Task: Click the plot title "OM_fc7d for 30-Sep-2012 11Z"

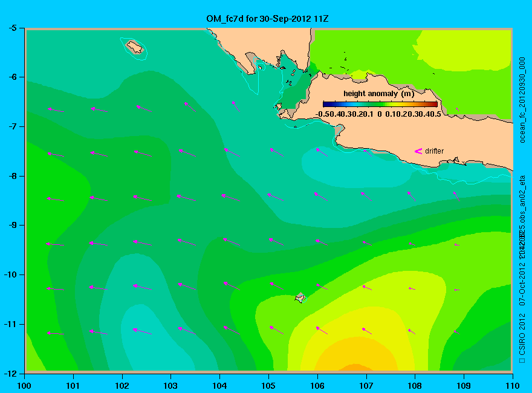Action: pos(267,18)
